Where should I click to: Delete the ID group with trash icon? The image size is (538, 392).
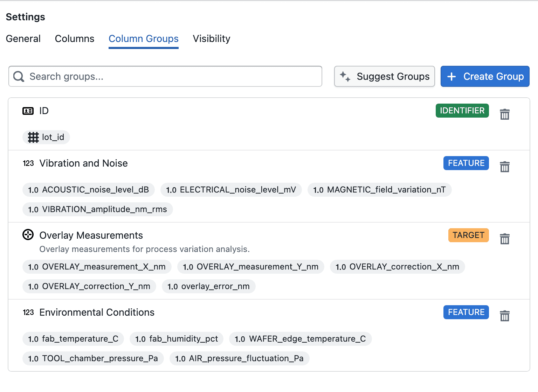click(504, 114)
